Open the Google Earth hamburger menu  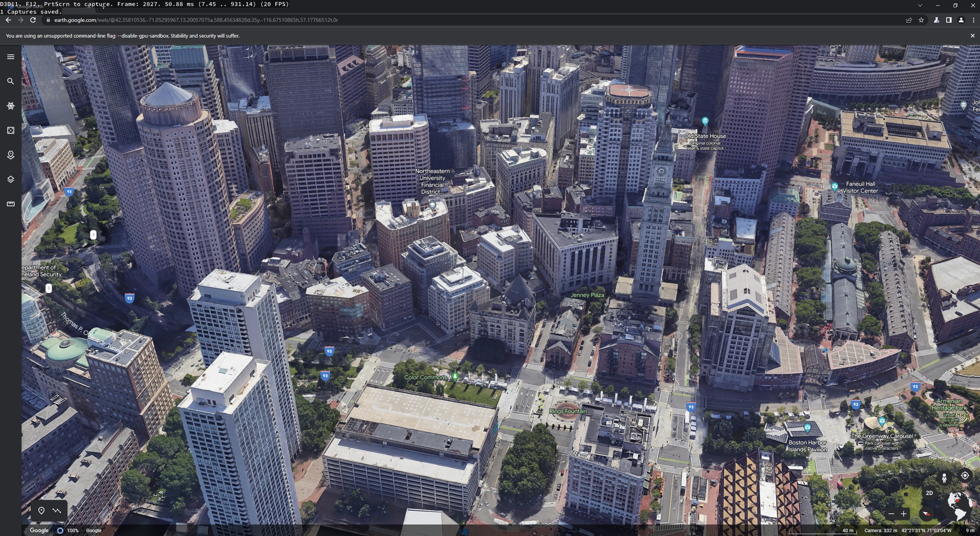pos(11,57)
